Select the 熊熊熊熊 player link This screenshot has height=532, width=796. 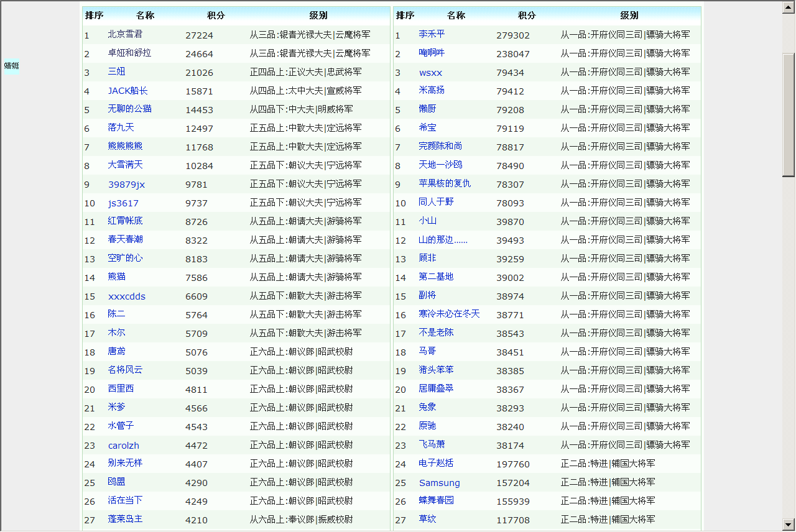[126, 146]
